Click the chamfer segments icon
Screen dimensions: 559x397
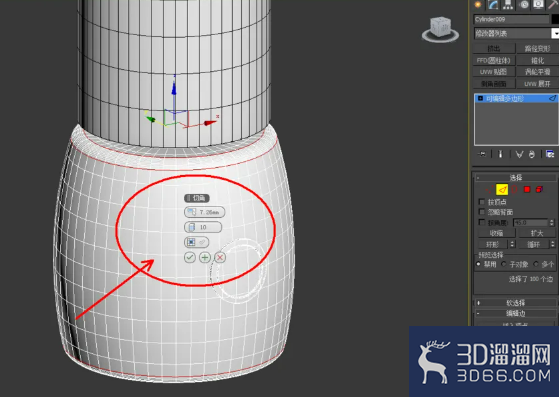click(191, 227)
